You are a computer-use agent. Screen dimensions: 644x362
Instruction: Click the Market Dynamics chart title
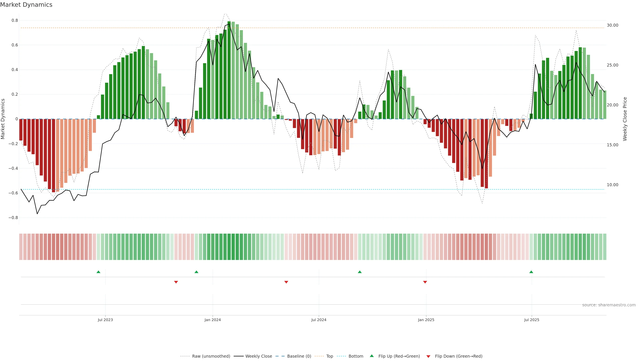26,5
